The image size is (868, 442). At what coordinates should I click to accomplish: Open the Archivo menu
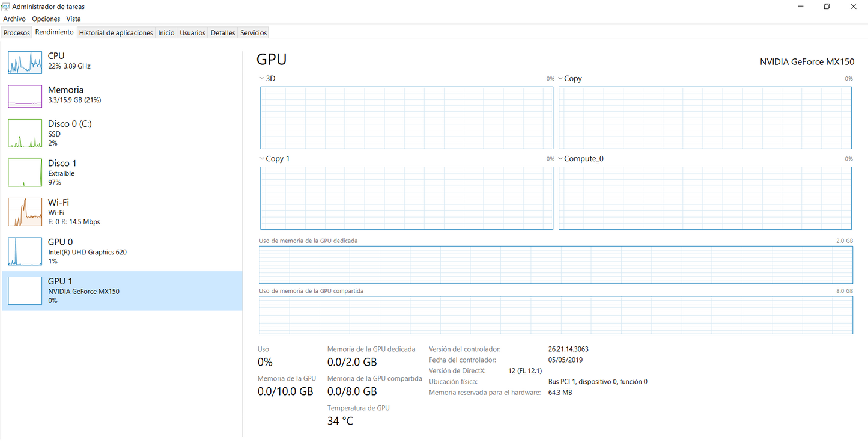(x=14, y=19)
